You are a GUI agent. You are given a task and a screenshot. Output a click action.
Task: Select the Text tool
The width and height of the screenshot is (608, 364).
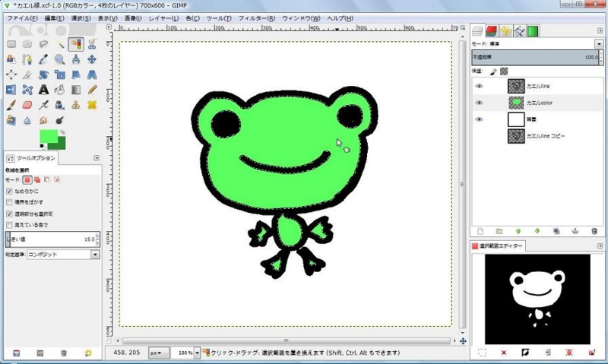43,90
